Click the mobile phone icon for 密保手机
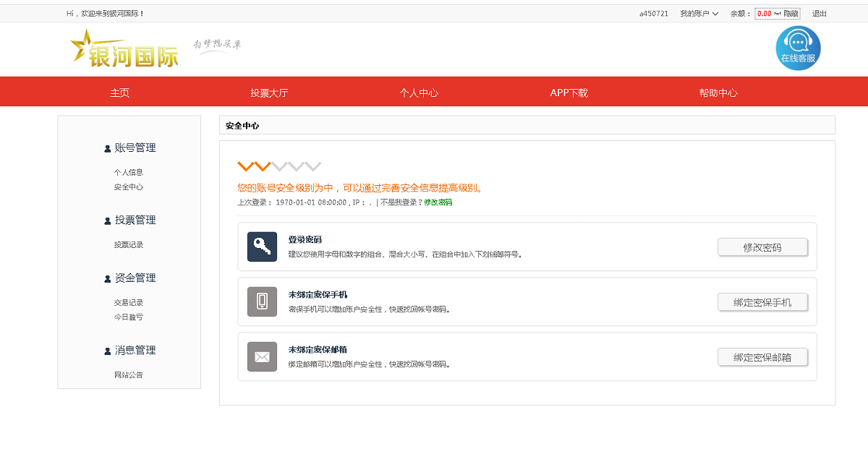 (262, 301)
